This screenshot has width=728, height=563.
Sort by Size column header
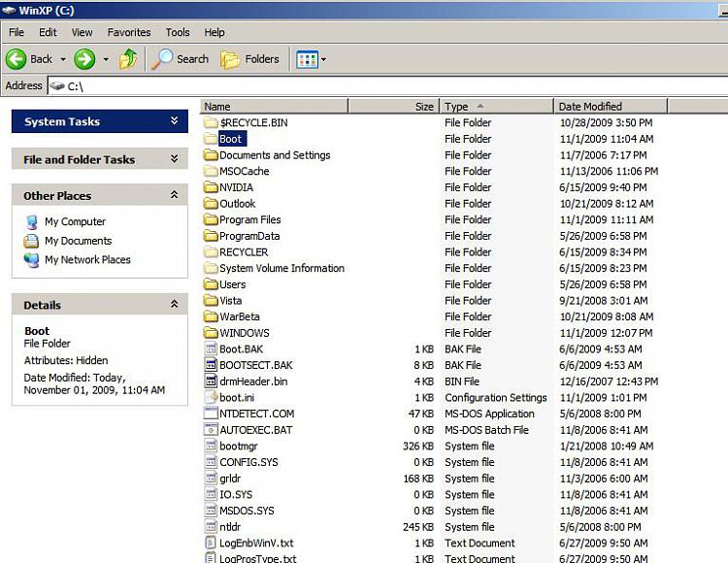click(x=393, y=106)
